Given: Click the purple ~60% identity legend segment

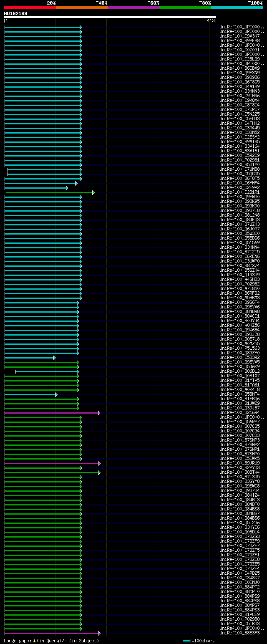Looking at the screenshot, I should coord(133,8).
